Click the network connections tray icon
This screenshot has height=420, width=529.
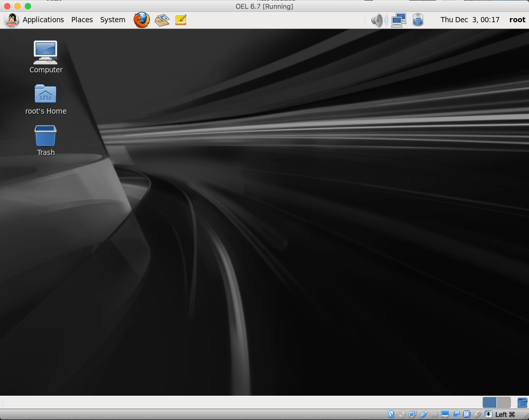(x=399, y=20)
